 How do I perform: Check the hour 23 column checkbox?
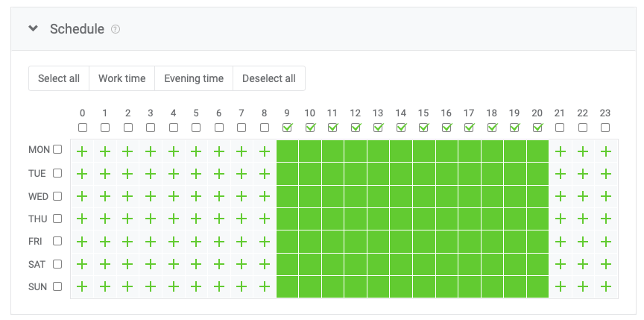point(605,128)
